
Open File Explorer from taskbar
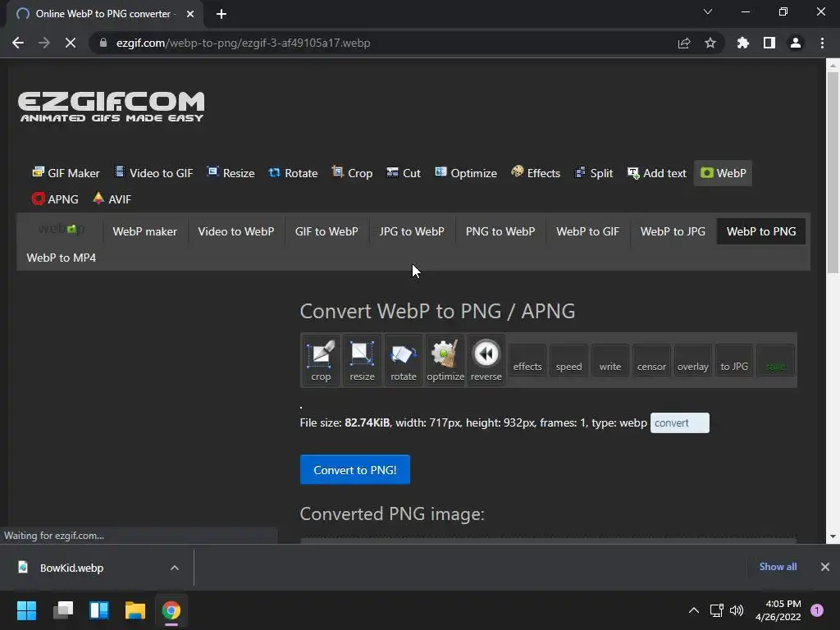135,610
